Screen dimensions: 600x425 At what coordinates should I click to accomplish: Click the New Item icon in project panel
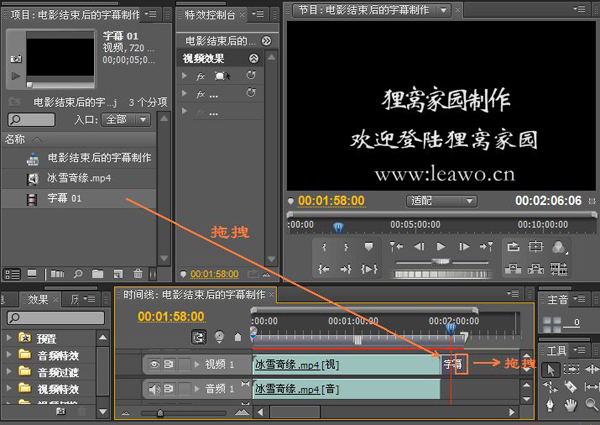pyautogui.click(x=118, y=274)
